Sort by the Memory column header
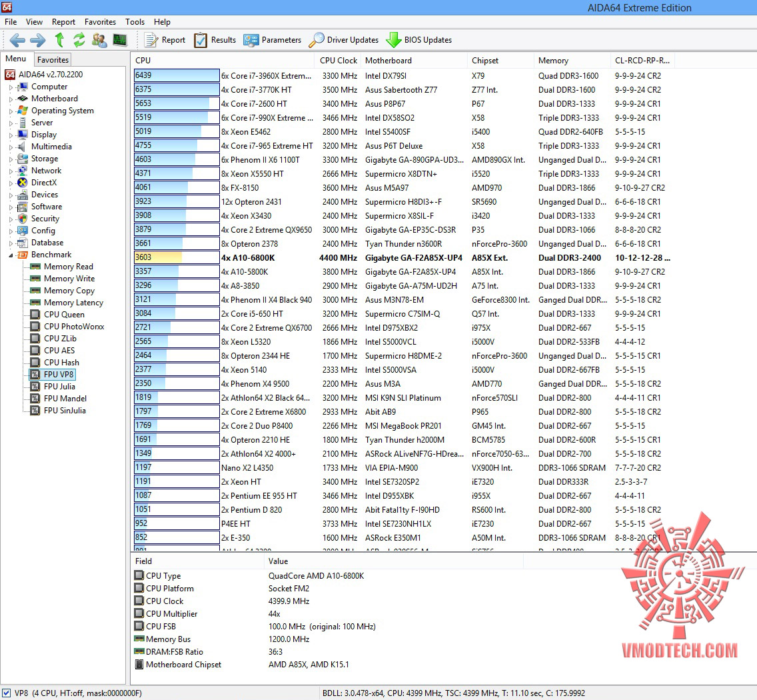The height and width of the screenshot is (700, 757). pos(572,61)
